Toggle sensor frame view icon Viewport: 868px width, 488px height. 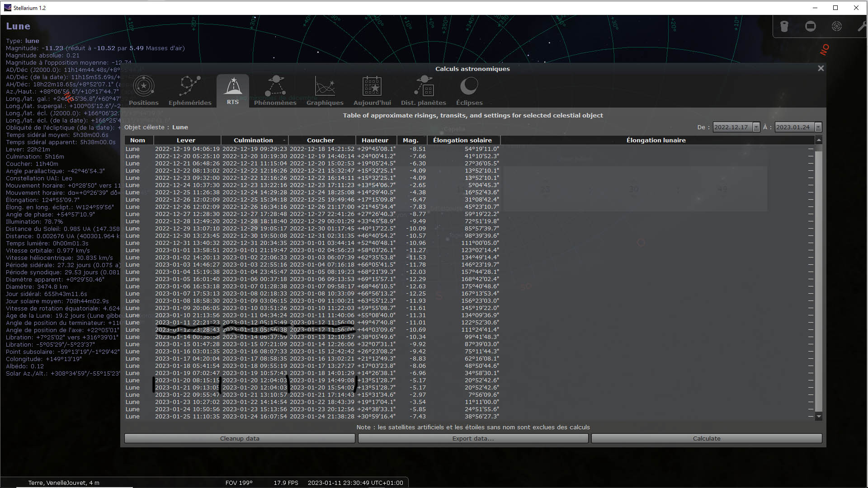point(811,27)
